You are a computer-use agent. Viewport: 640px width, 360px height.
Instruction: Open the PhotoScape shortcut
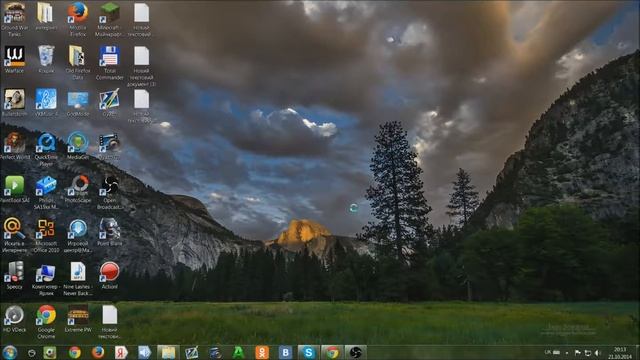[x=78, y=189]
